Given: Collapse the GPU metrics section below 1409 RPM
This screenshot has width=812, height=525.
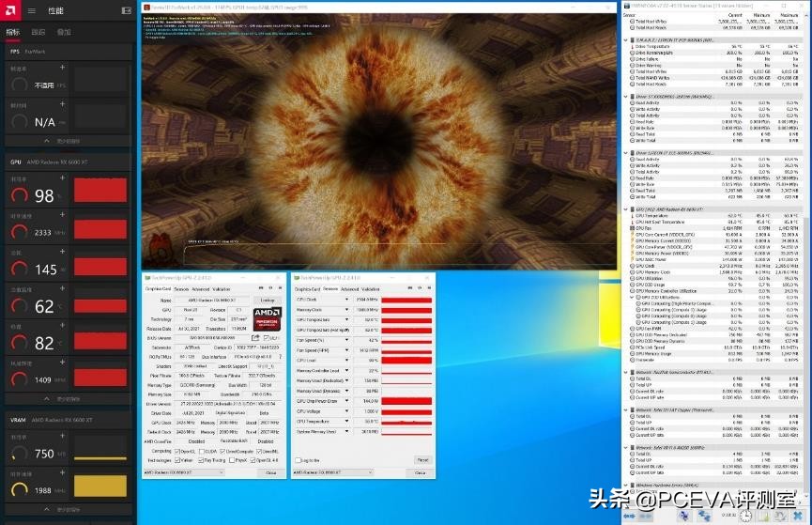Looking at the screenshot, I should pyautogui.click(x=47, y=399).
